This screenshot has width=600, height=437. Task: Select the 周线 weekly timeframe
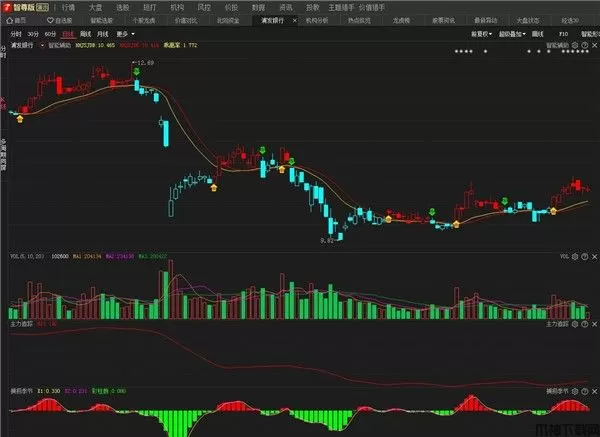pos(85,34)
